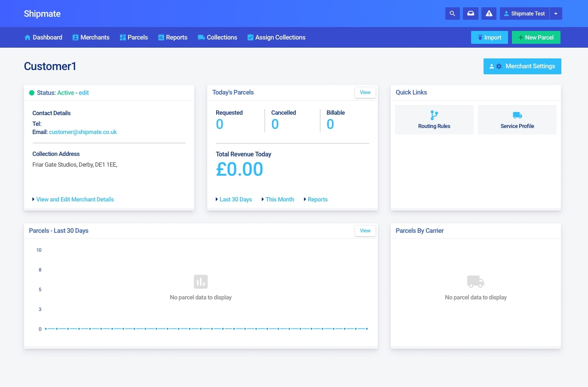
Task: Click the Shipmate Test user button
Action: point(524,14)
